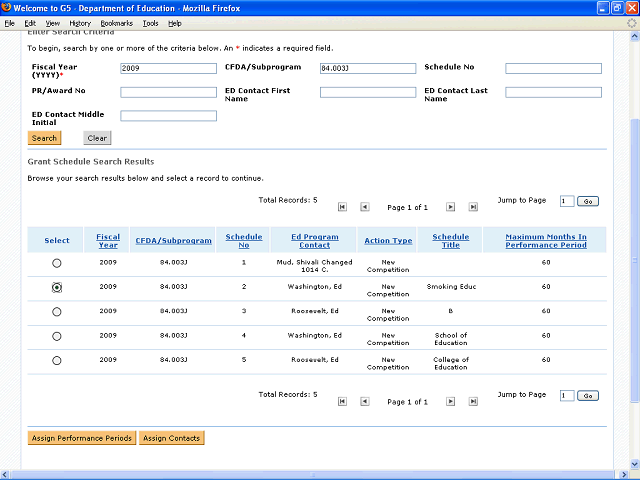Sort results by Schedule Title header
Image resolution: width=640 pixels, height=480 pixels.
coord(450,240)
